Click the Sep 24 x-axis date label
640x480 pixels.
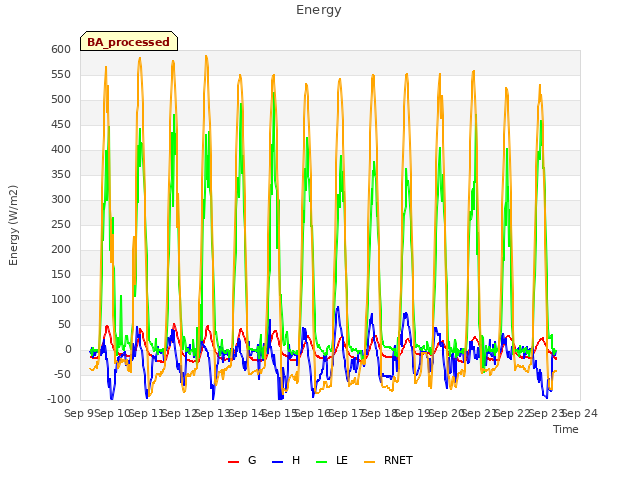tap(580, 413)
